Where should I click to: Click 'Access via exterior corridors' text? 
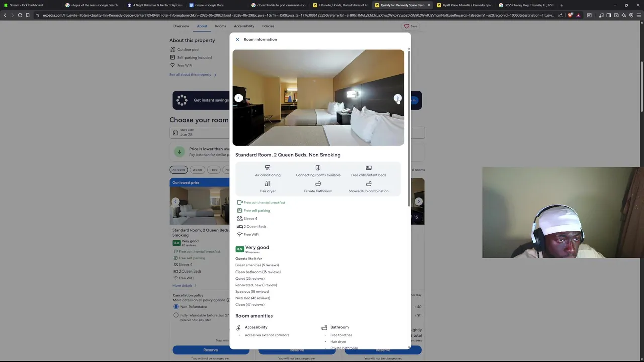point(267,335)
